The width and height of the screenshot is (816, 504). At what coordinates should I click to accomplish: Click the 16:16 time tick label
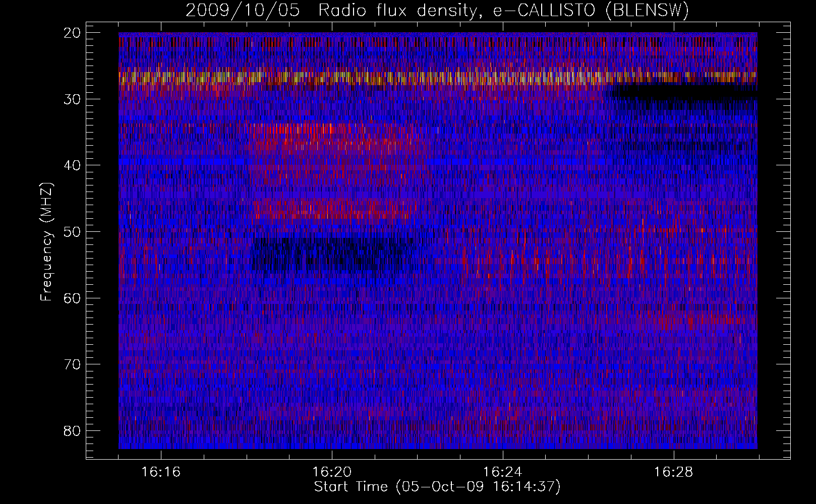[x=161, y=472]
